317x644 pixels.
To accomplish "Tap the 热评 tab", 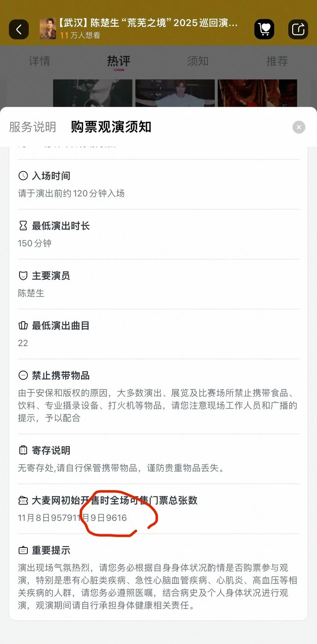I will point(119,61).
